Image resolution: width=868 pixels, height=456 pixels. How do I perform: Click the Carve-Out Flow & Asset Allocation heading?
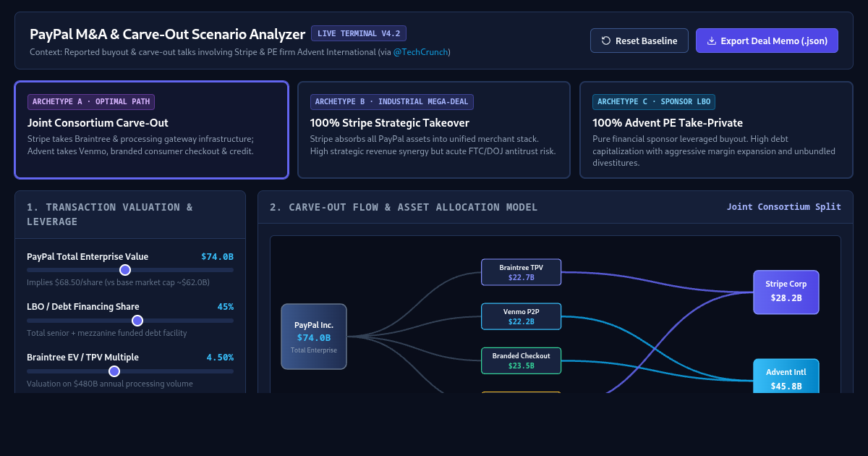point(404,207)
